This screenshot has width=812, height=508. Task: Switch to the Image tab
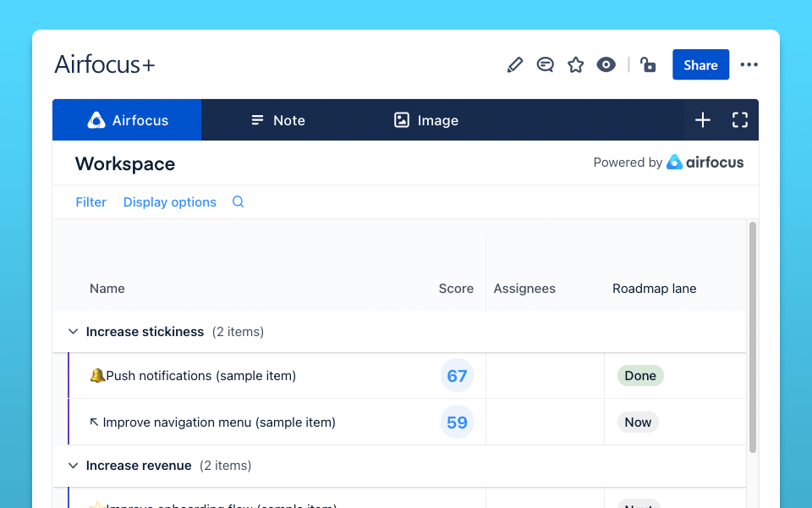pyautogui.click(x=426, y=120)
